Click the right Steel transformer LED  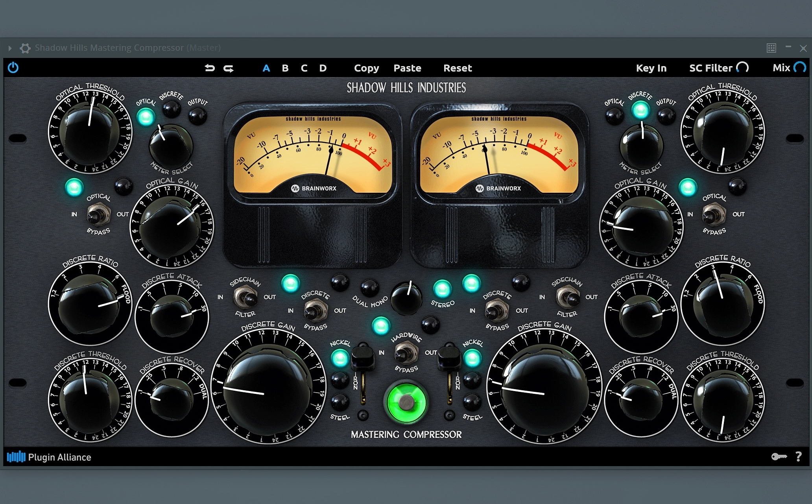point(472,402)
